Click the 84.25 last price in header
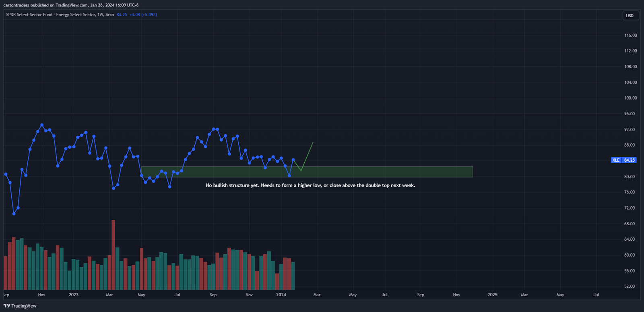 [122, 15]
